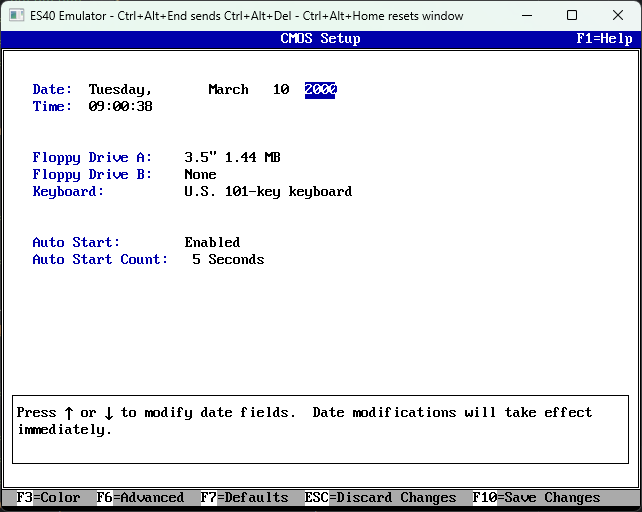Viewport: 642px width, 512px height.
Task: Select Floppy Drive A value 3.5" 1.44 MB
Action: (233, 157)
